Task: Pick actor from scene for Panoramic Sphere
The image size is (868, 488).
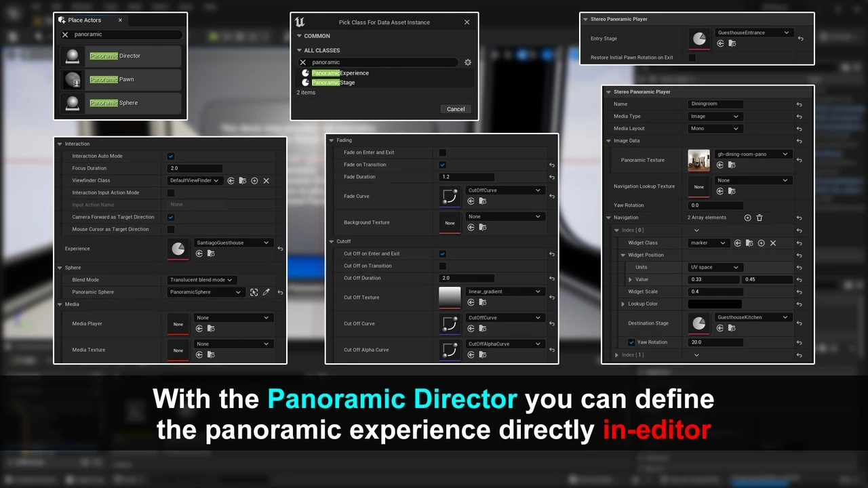Action: click(x=254, y=292)
